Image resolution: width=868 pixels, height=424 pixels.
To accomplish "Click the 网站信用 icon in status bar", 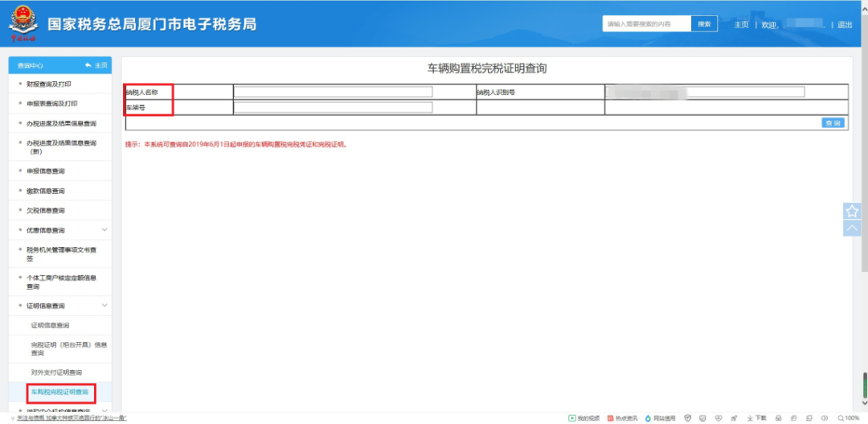I will (x=659, y=418).
